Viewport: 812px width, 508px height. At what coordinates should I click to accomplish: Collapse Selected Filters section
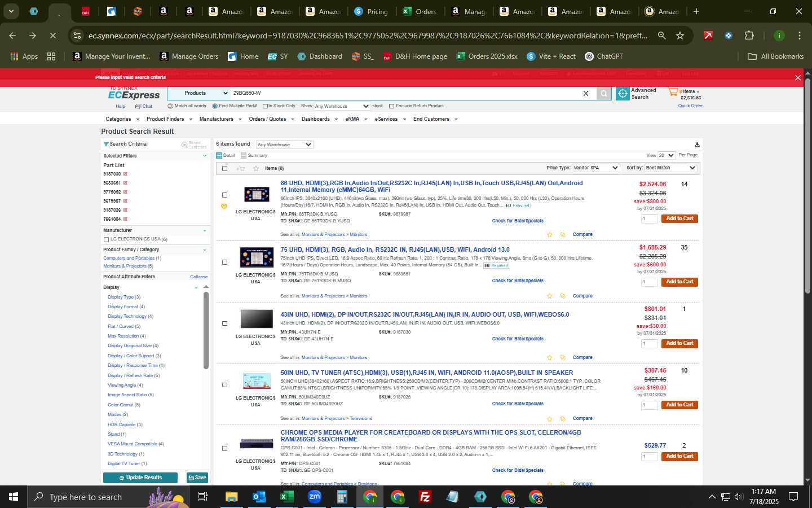coord(205,156)
